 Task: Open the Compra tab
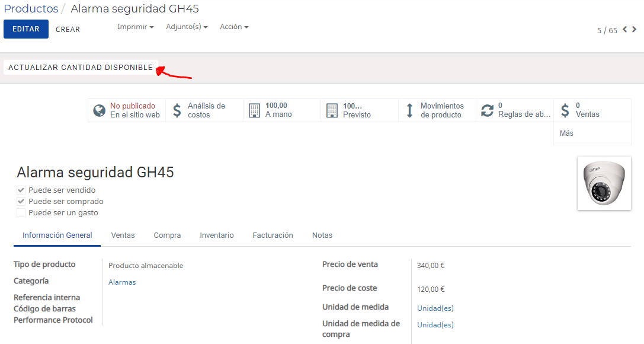(167, 235)
